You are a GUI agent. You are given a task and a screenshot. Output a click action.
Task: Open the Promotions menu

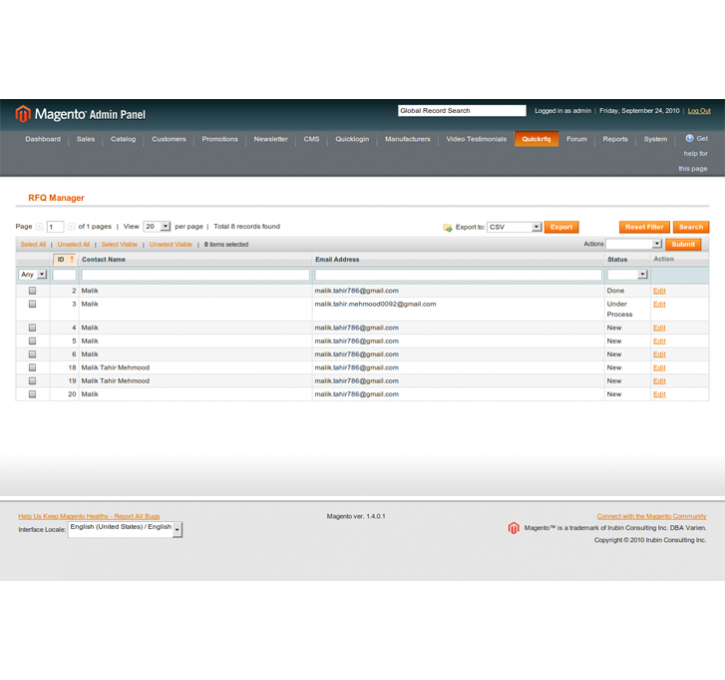point(220,139)
